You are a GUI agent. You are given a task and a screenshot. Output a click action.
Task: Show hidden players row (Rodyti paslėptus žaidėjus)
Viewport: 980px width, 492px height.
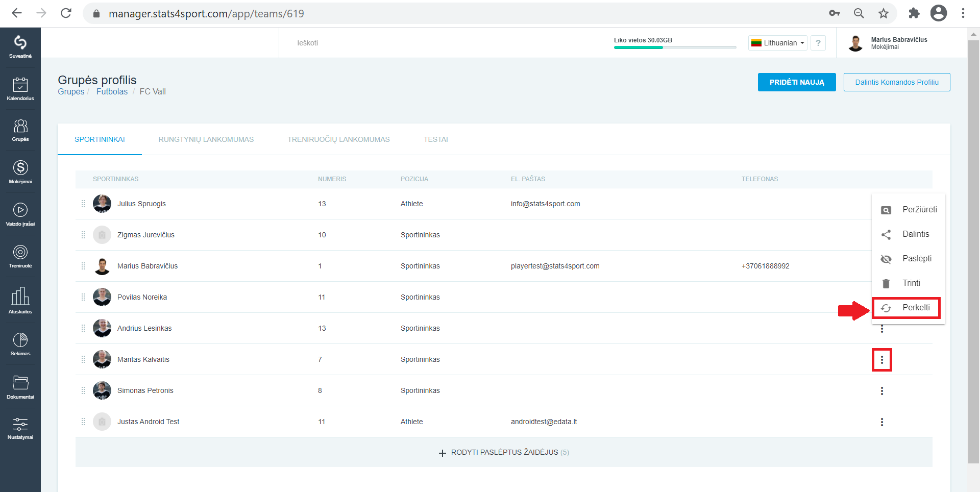(504, 452)
